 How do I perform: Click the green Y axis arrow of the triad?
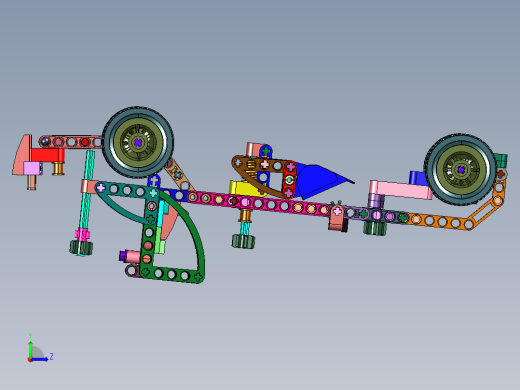pos(31,349)
